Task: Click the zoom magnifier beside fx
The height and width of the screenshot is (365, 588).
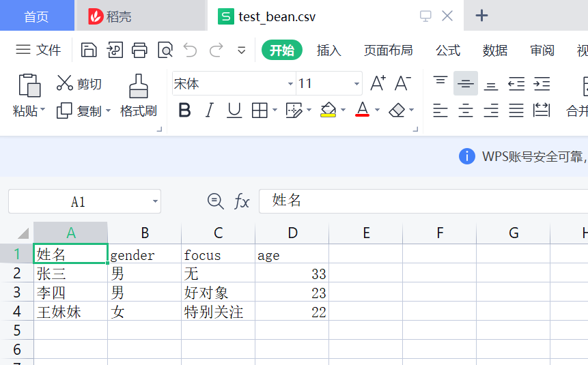Action: pyautogui.click(x=216, y=201)
